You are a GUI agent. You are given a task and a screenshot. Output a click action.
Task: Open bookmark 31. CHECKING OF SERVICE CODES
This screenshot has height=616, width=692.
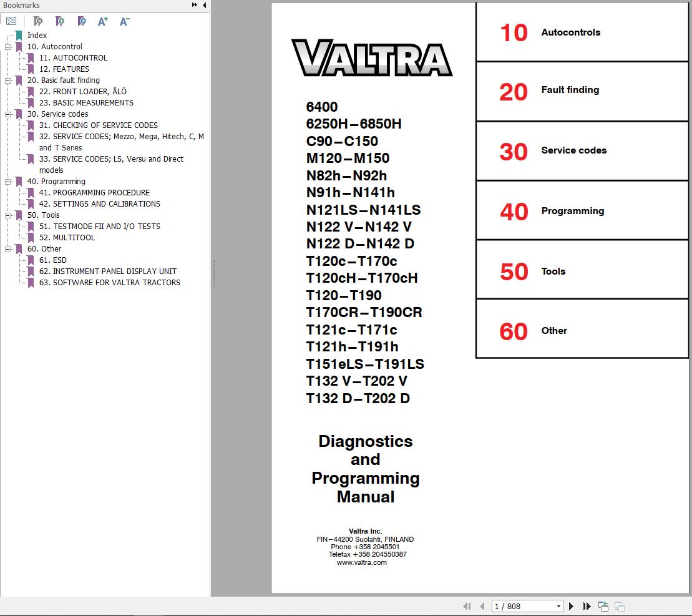pos(99,125)
